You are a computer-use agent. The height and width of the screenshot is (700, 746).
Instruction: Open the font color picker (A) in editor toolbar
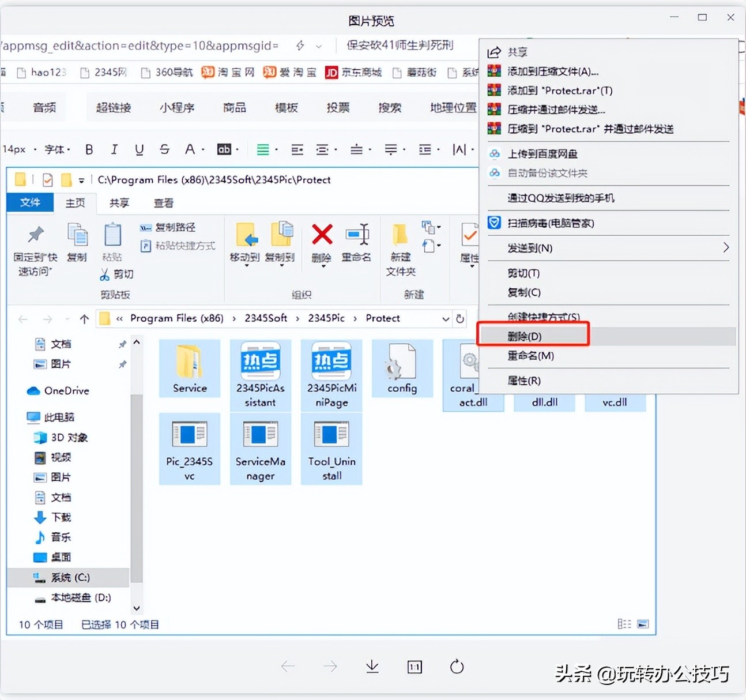coord(190,149)
